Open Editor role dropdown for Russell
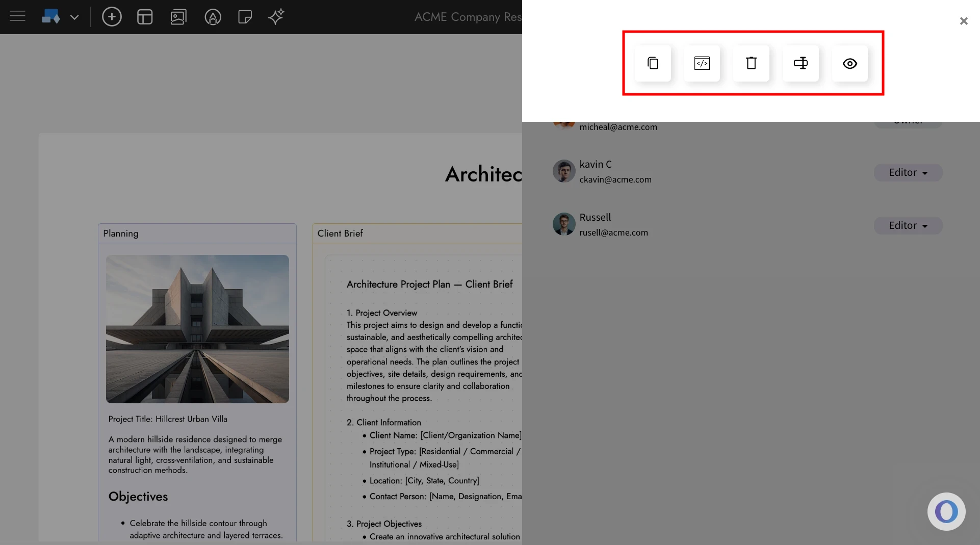The image size is (980, 545). click(x=908, y=225)
